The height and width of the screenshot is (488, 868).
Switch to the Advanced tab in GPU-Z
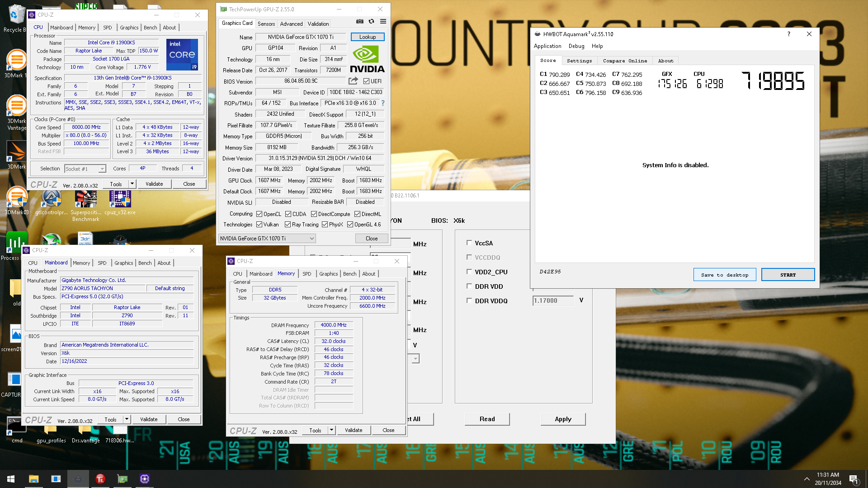(291, 24)
